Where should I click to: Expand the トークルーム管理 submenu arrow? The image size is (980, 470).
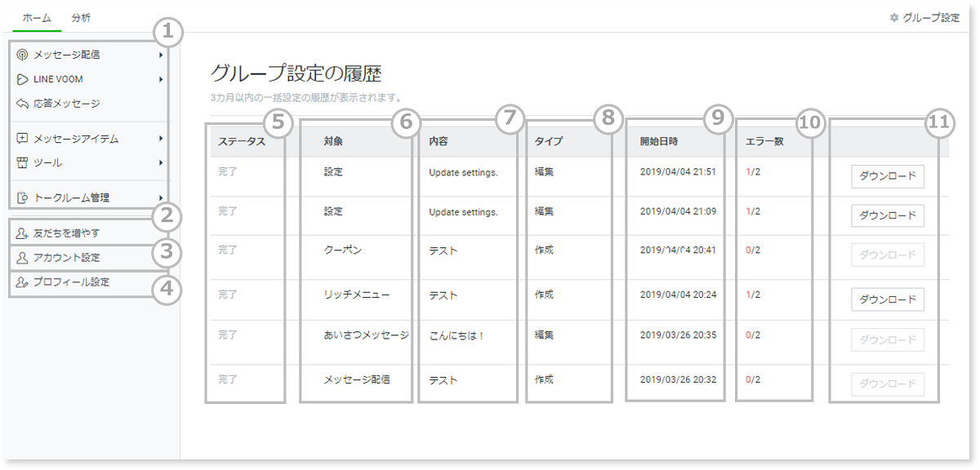coord(161,197)
